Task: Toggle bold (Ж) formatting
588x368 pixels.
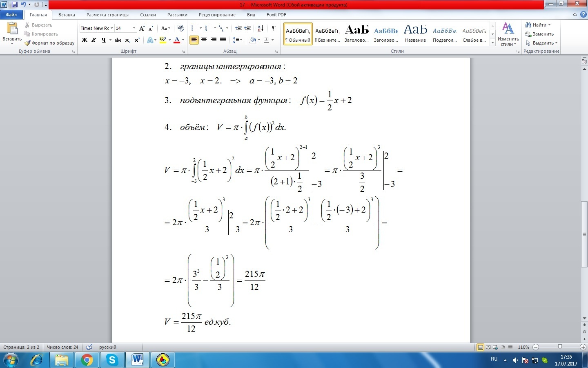Action: click(x=85, y=40)
